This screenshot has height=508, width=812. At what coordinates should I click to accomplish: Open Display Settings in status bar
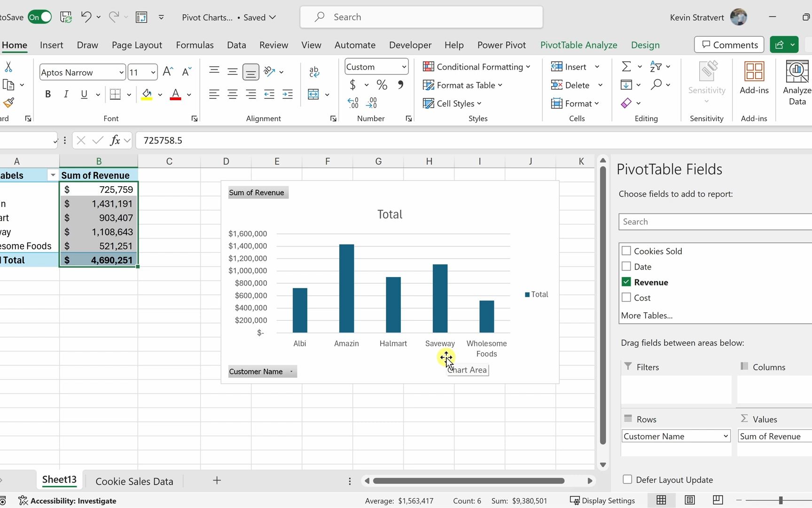point(602,500)
